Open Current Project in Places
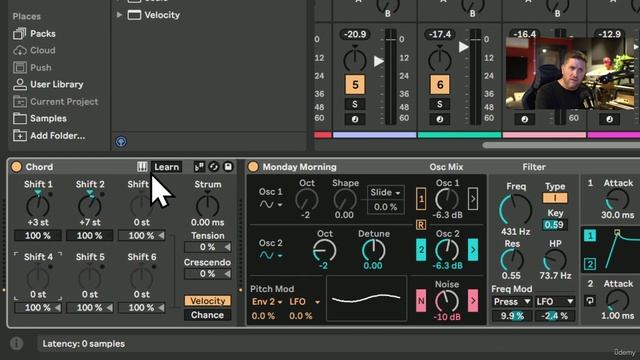Screen dimensions: 640x360 (56, 101)
